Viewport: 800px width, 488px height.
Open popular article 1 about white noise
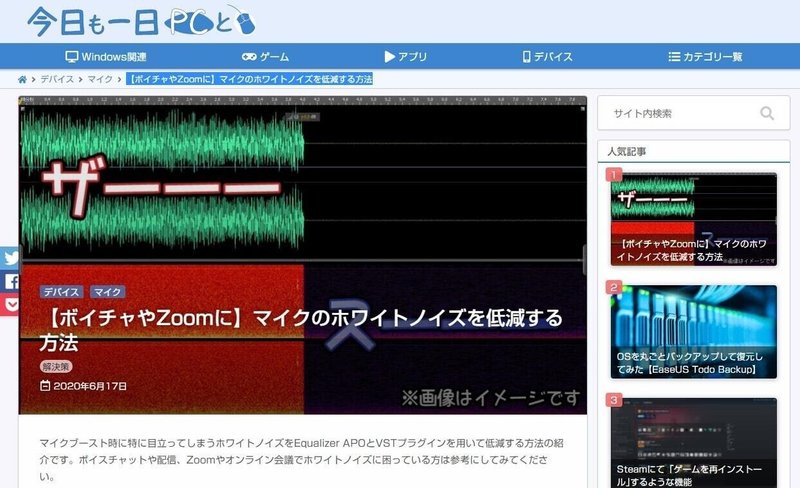(x=693, y=219)
